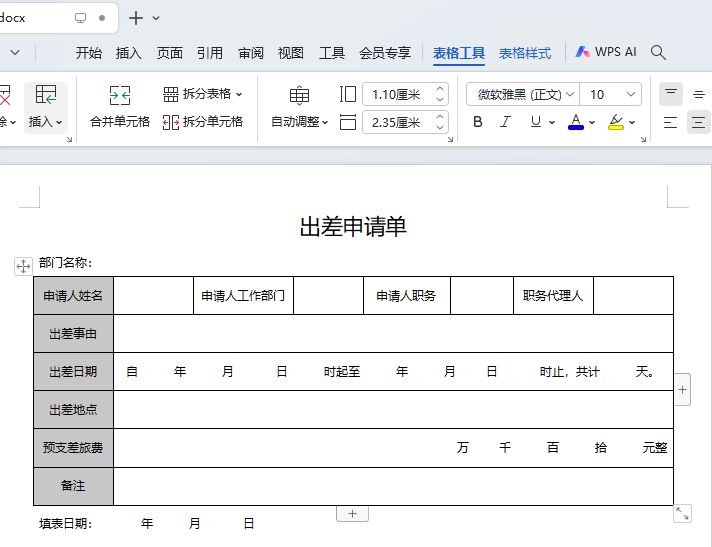Click the row height field showing 1.10厘米

point(396,95)
